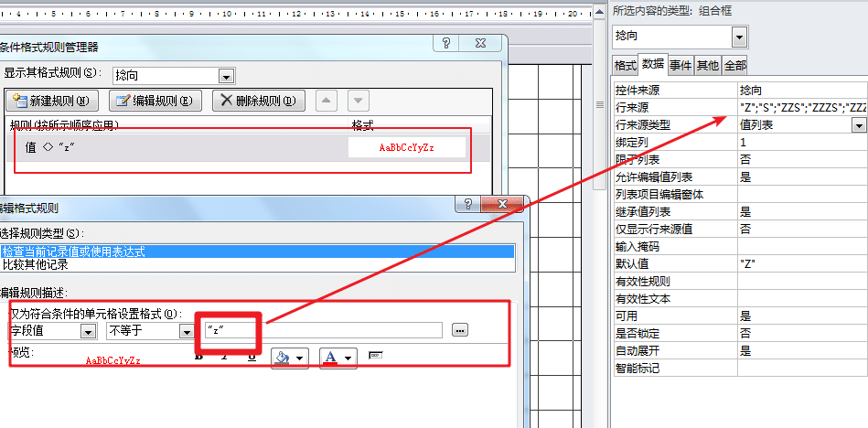The width and height of the screenshot is (868, 428).
Task: Open the property sheet control selector dropdown
Action: tap(739, 37)
